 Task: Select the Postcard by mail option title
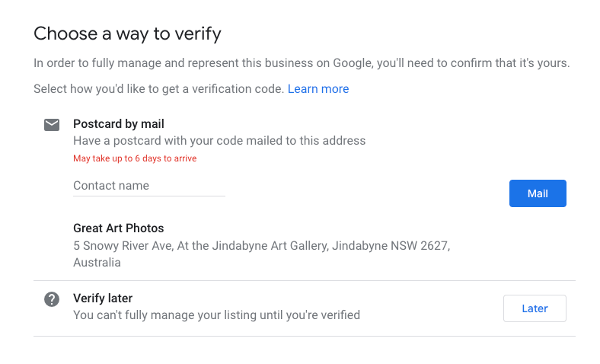[119, 124]
